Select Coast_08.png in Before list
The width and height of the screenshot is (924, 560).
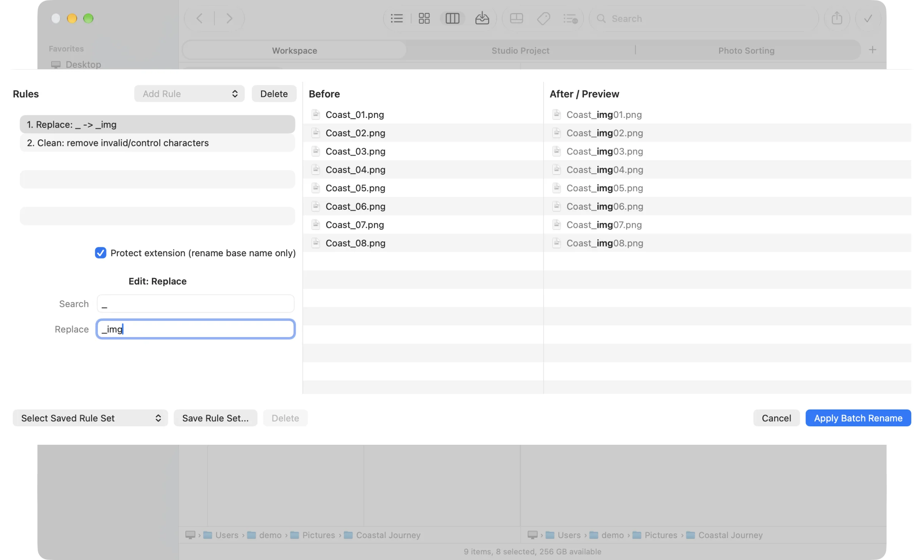click(x=423, y=243)
